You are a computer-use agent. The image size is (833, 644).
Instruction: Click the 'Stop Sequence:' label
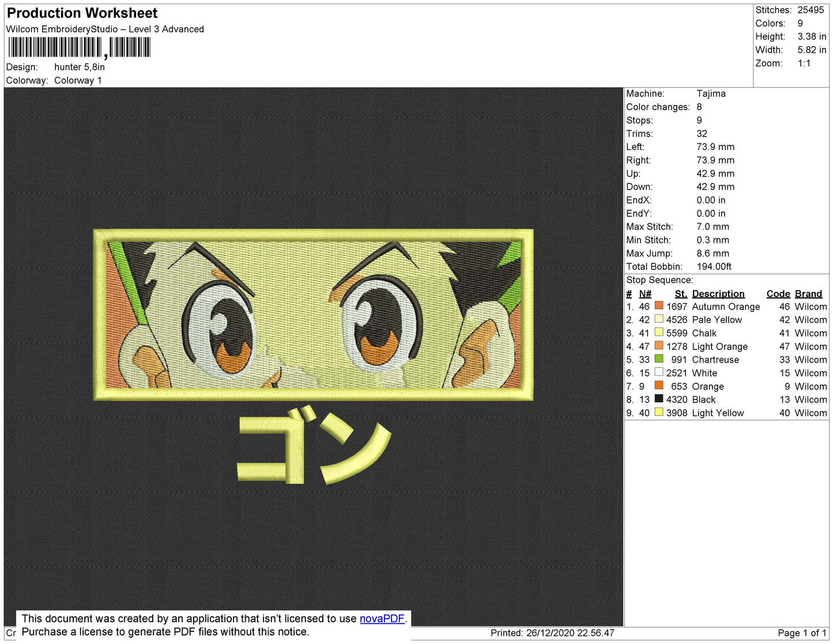pyautogui.click(x=659, y=280)
